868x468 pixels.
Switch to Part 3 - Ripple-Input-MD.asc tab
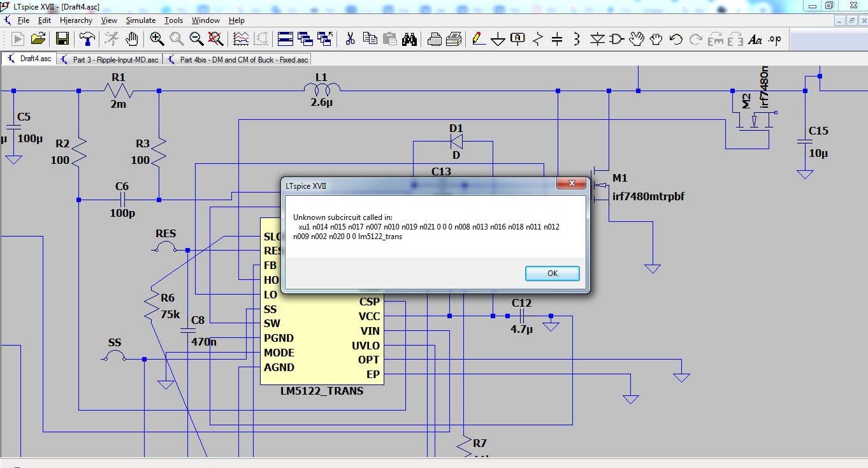click(109, 59)
